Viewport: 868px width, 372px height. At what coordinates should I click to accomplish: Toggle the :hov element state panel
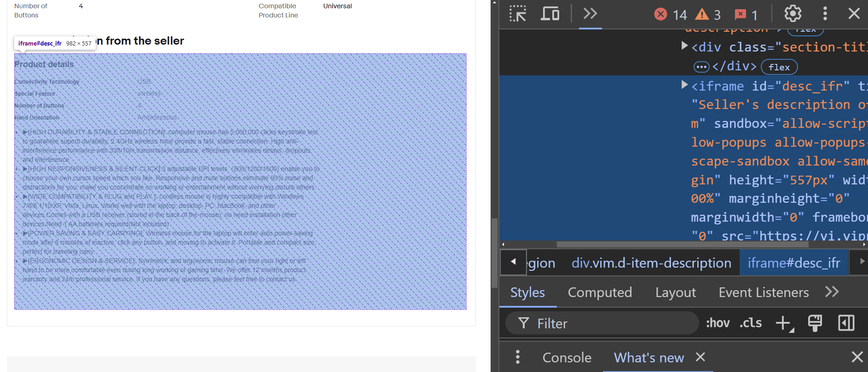point(718,323)
